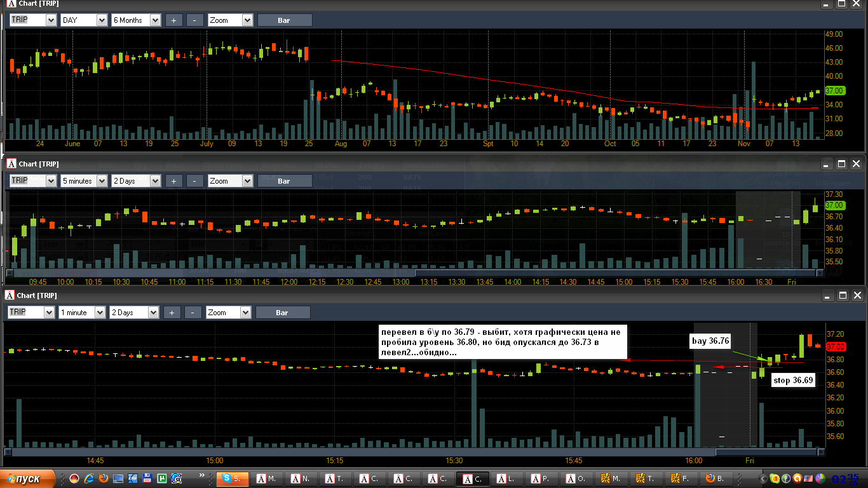This screenshot has height=488, width=868.
Task: Click the US flag language icon in tray
Action: click(809, 478)
